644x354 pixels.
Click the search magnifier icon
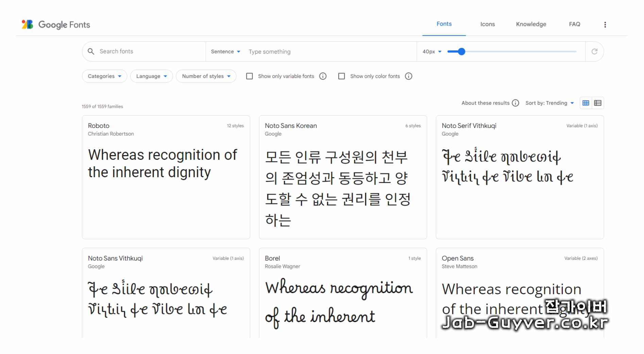click(91, 51)
